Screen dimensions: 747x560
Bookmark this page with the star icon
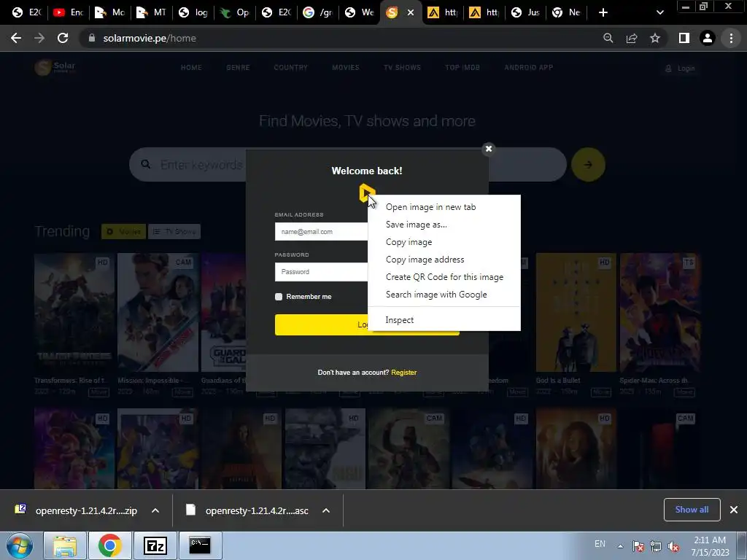click(x=655, y=38)
